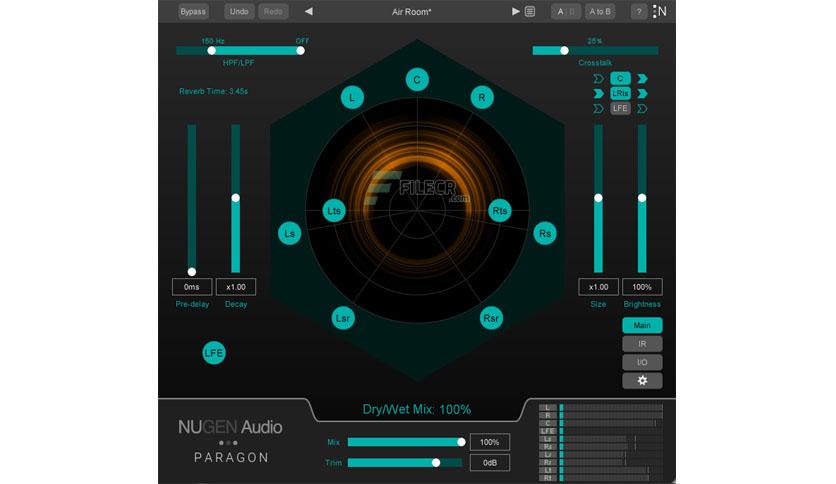836x484 pixels.
Task: Click the NUGEN N logo icon
Action: tap(660, 11)
